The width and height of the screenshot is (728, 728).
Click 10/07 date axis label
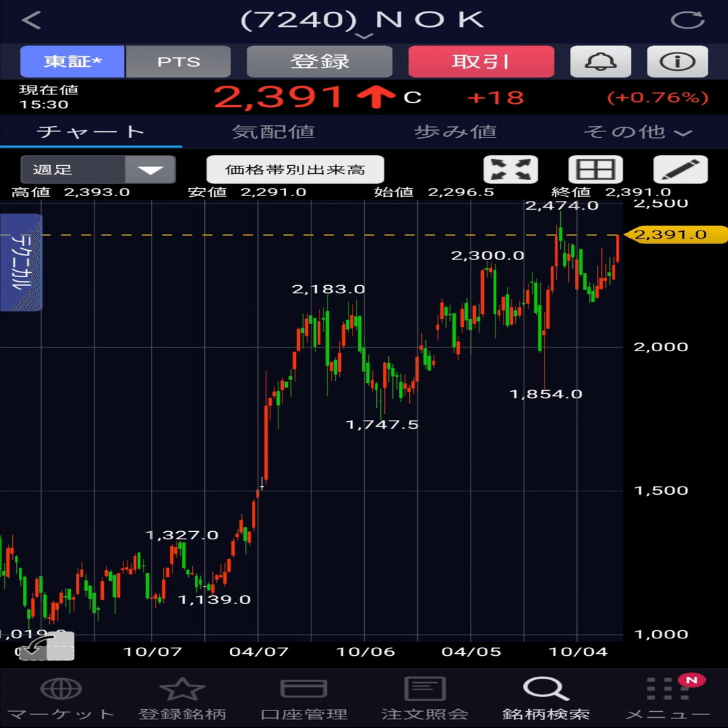(153, 651)
